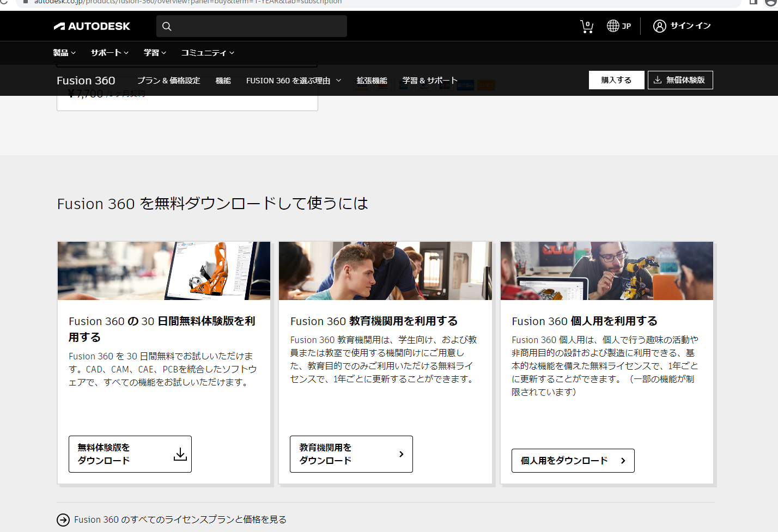Open the shopping cart
This screenshot has height=532, width=778.
point(587,26)
